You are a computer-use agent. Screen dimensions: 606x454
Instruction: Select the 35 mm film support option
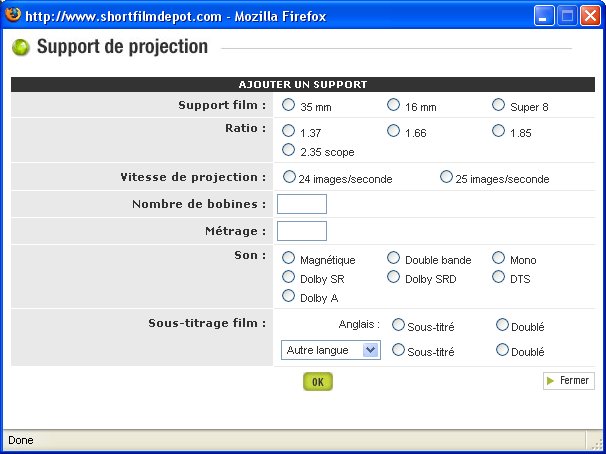coord(289,104)
